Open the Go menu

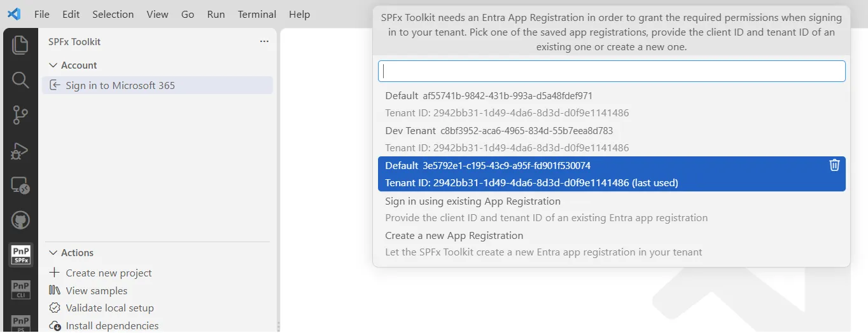click(x=188, y=14)
